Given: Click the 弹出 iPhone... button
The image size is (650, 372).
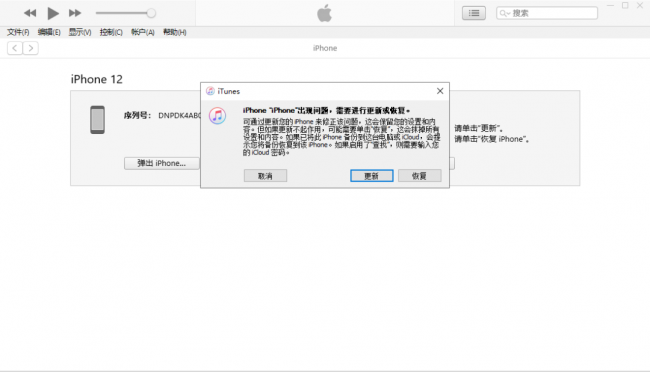Looking at the screenshot, I should click(x=162, y=163).
